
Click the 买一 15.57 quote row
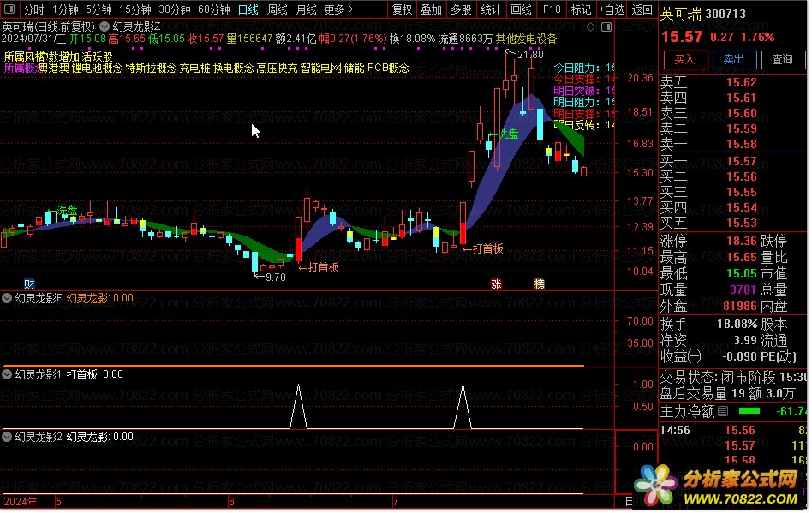[732, 162]
